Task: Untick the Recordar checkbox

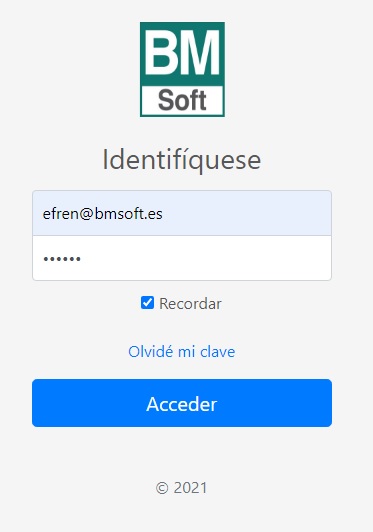Action: click(x=147, y=303)
